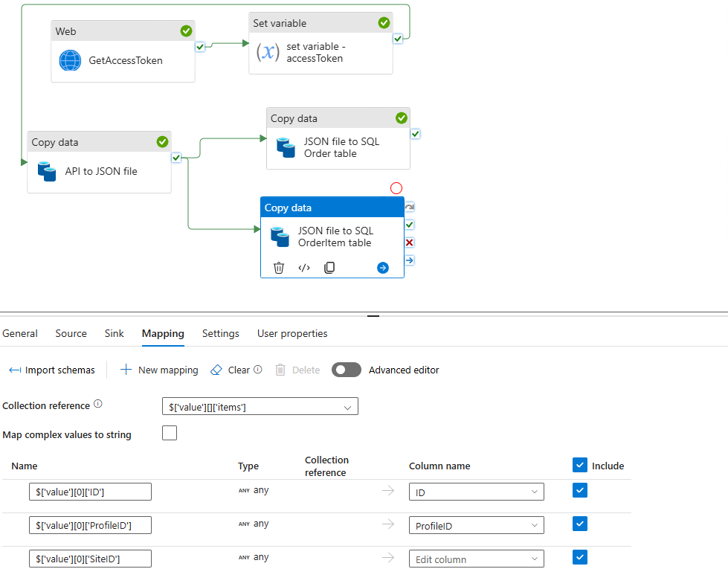Click the database icon of OrderItem table activity
Screen dimensions: 728x569
click(280, 237)
